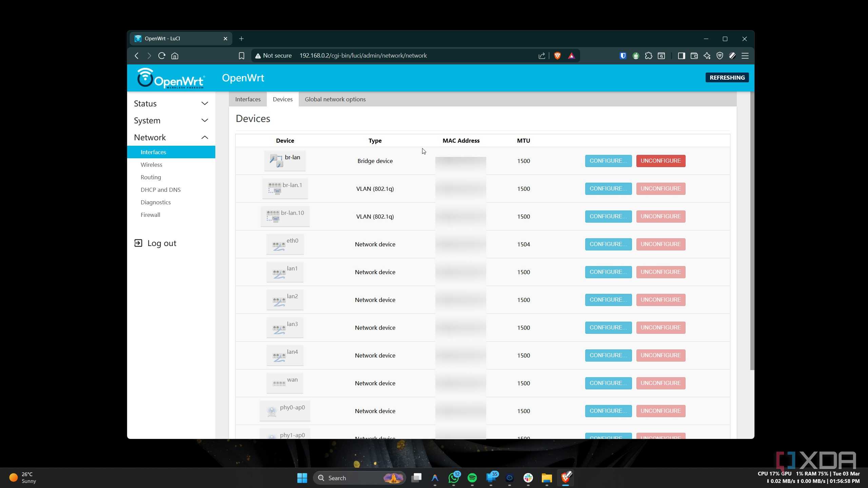The image size is (868, 488).
Task: Click the Log out icon
Action: tap(138, 243)
